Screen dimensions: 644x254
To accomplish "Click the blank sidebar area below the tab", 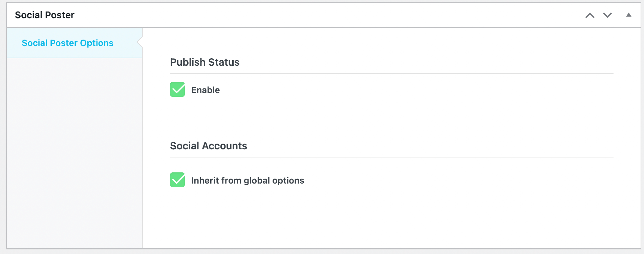I will pos(74,152).
